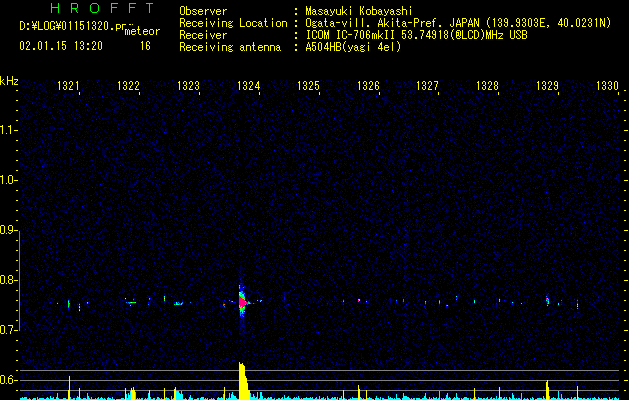This screenshot has width=629, height=400.
Task: Click the A504HB(yagi 4el) antenna value
Action: 353,47
